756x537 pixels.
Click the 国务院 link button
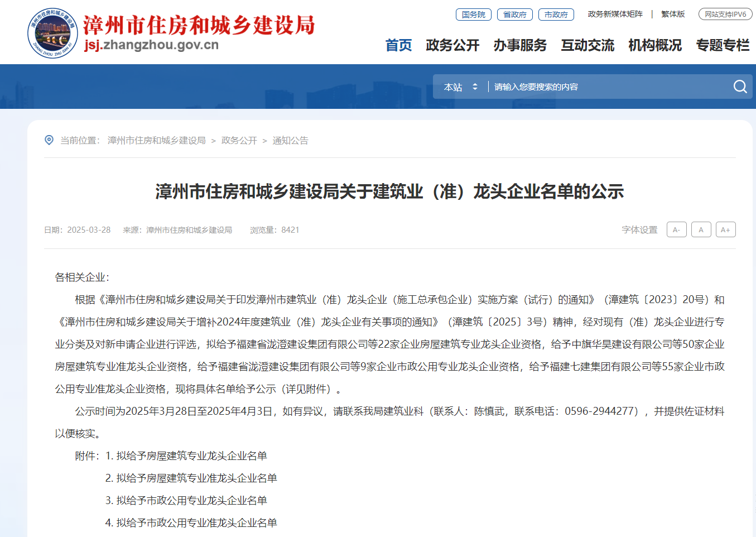(x=474, y=15)
